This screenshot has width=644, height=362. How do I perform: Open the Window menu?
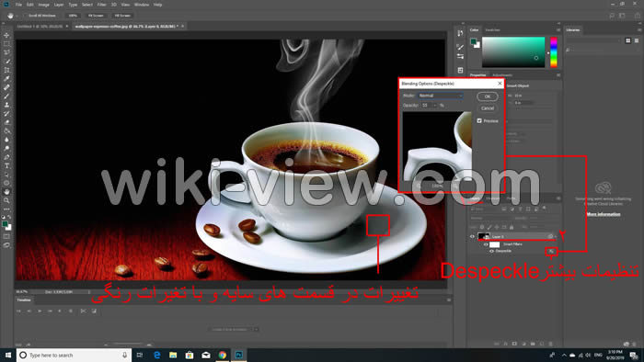tap(142, 5)
